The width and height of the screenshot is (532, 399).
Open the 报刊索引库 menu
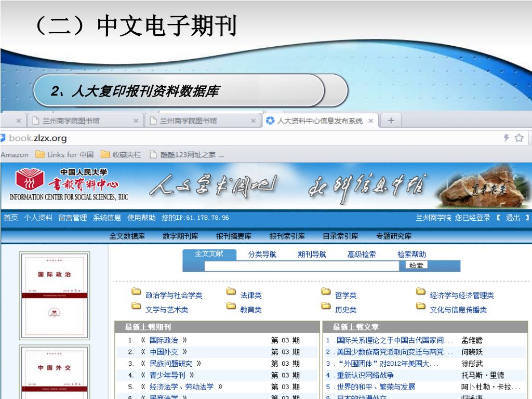[287, 236]
